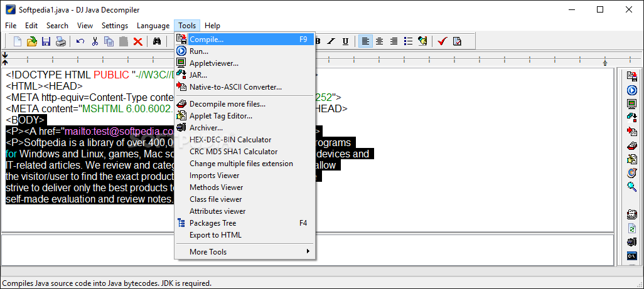Screen dimensions: 644x289
Task: Open Applet Tag Editor... menu entry
Action: click(x=245, y=116)
